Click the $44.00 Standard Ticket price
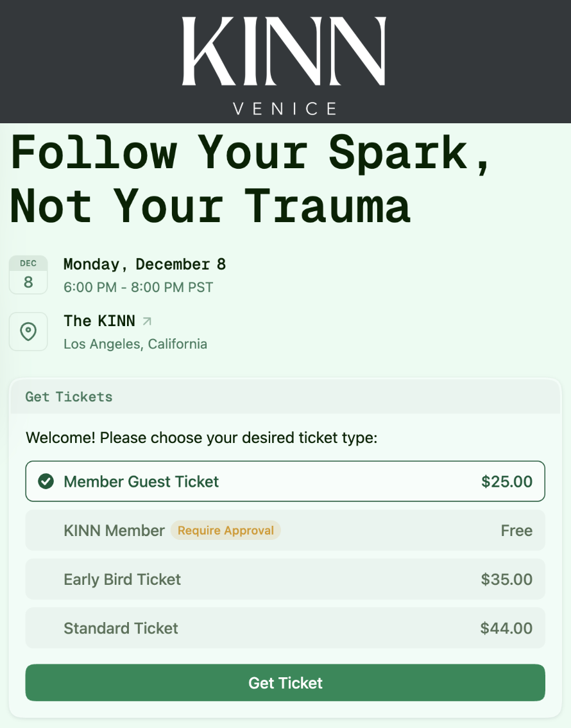 click(506, 628)
